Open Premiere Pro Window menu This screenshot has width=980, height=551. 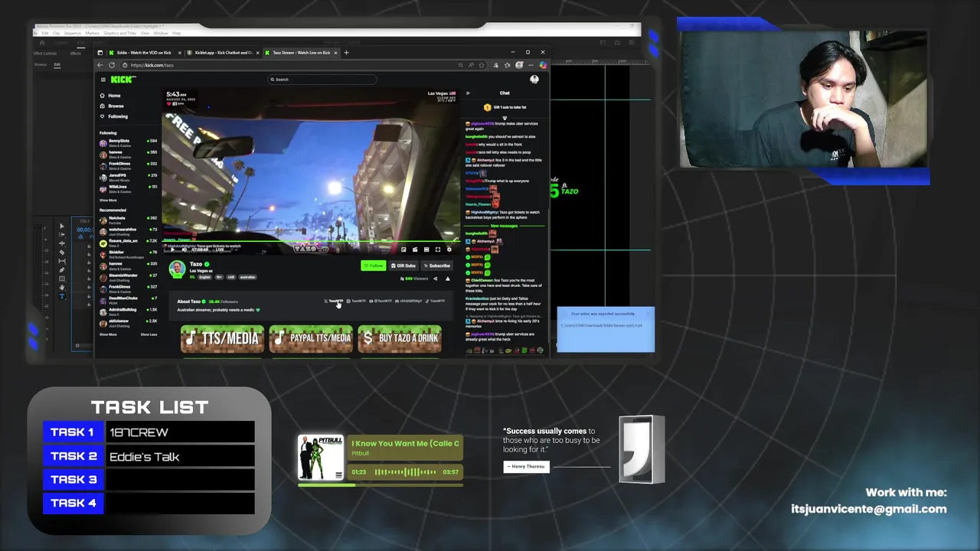(161, 33)
